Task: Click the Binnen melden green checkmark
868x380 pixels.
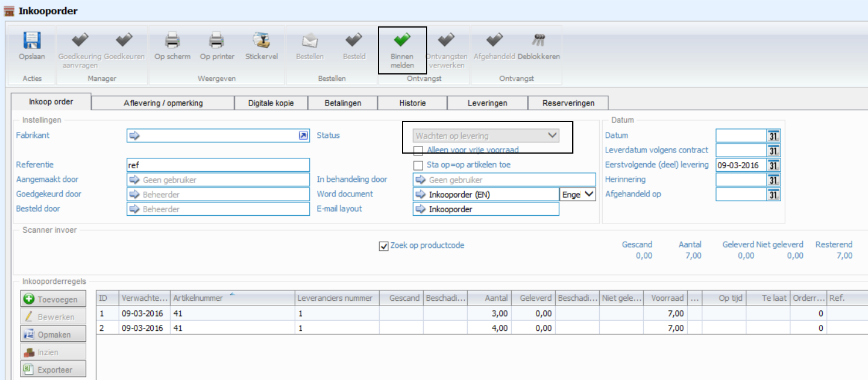Action: 402,41
